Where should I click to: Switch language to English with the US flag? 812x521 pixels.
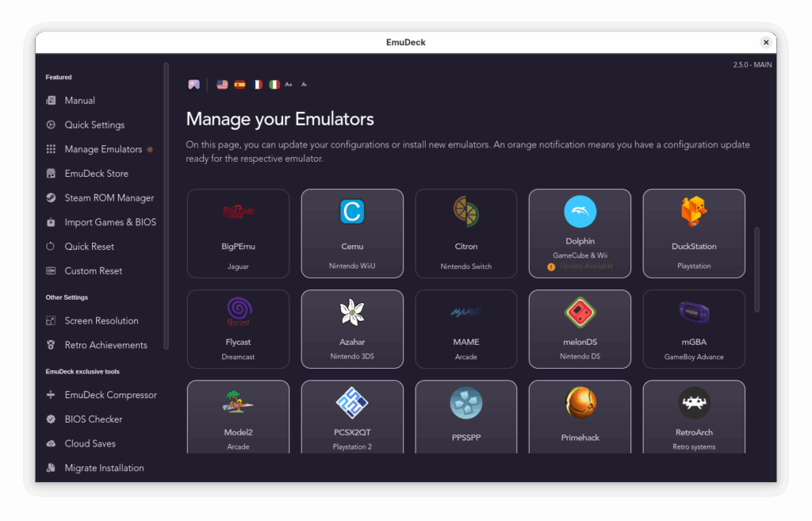coord(222,84)
